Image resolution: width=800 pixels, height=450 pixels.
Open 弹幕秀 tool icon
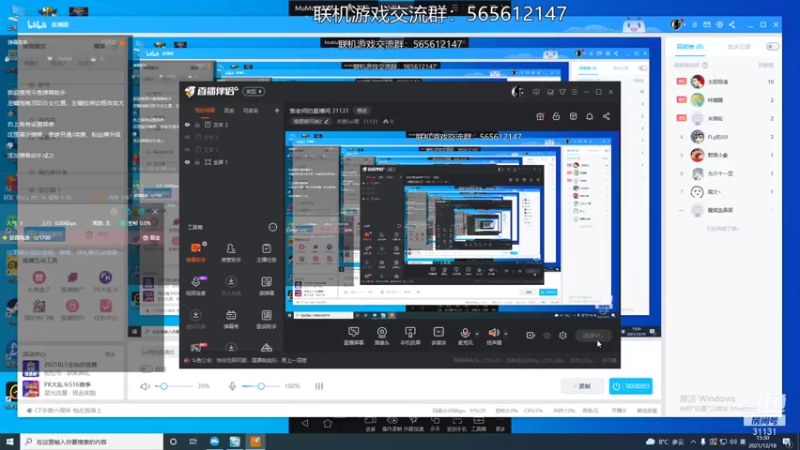[x=231, y=319]
